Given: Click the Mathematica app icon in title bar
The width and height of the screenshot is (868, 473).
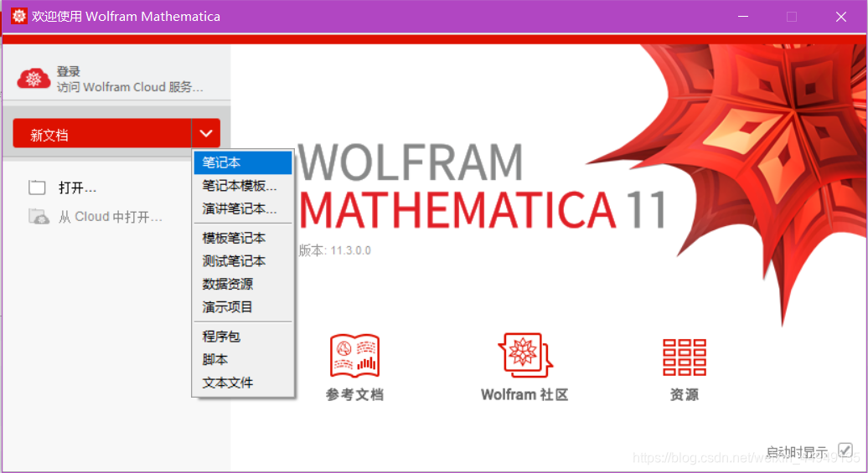Looking at the screenshot, I should [x=18, y=16].
